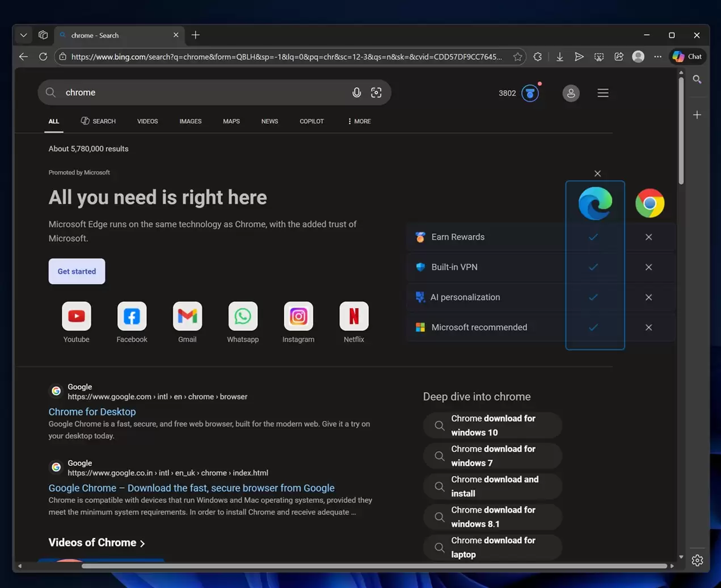Screen dimensions: 721x588
Task: Open Gmail from the app shortcuts row
Action: click(x=187, y=316)
